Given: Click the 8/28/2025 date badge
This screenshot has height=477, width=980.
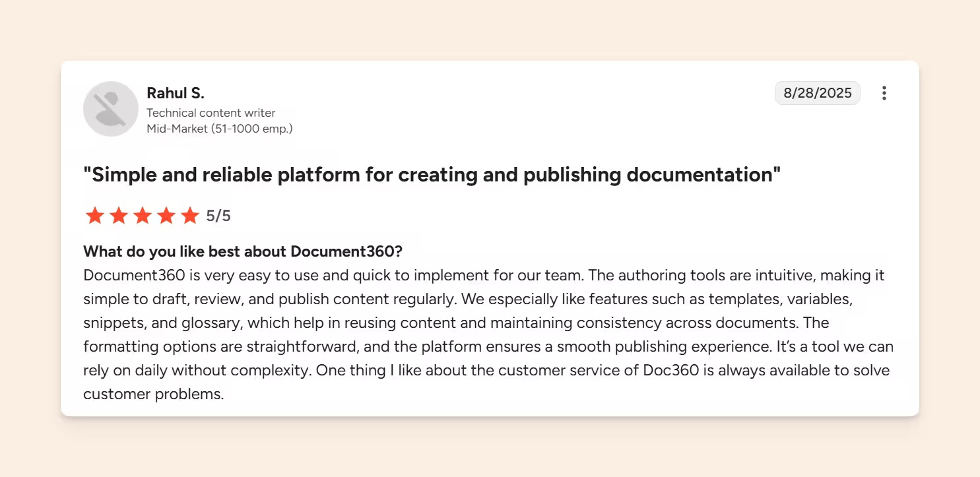Looking at the screenshot, I should [818, 93].
